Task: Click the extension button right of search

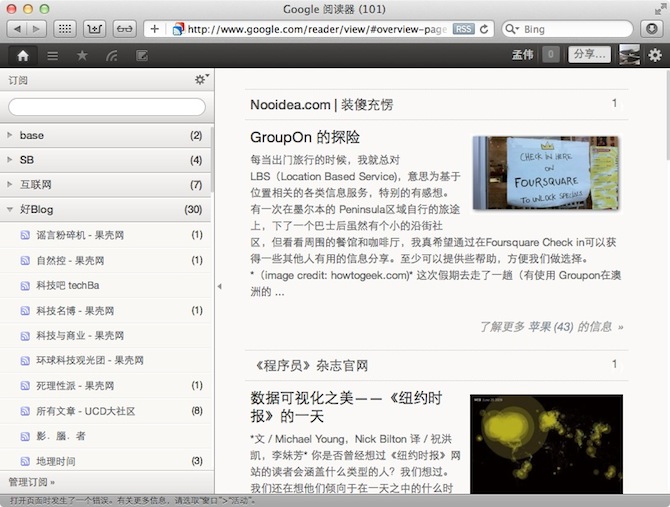Action: [x=652, y=29]
